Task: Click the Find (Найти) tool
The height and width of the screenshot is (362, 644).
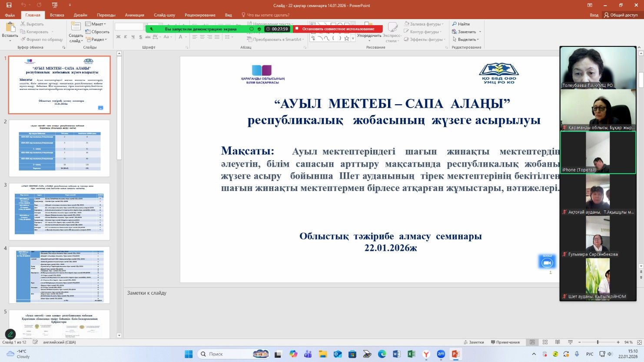Action: (x=461, y=24)
